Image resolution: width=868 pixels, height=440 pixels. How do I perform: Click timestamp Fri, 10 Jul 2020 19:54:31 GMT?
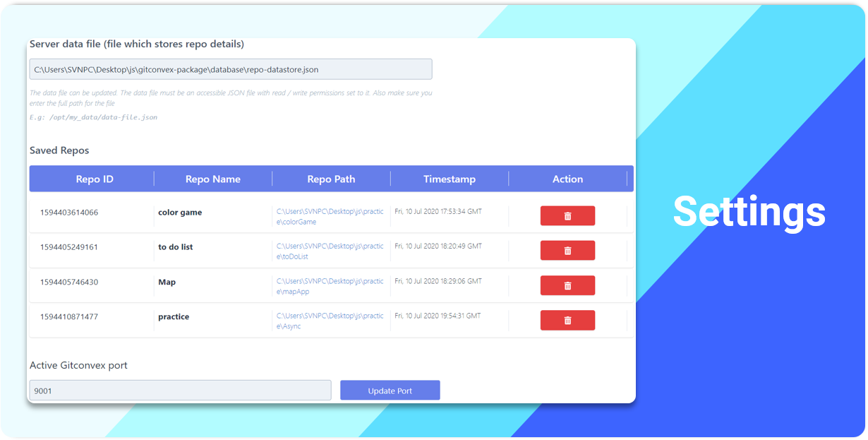pyautogui.click(x=438, y=316)
